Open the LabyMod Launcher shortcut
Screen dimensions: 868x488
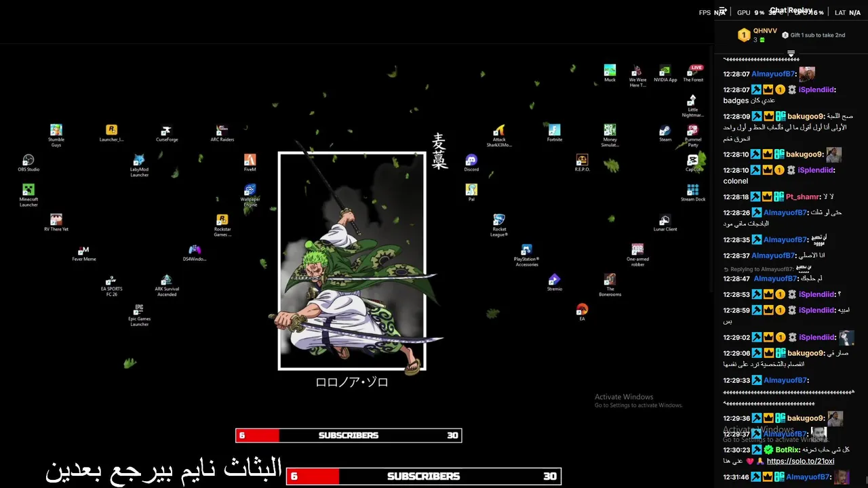click(x=139, y=165)
